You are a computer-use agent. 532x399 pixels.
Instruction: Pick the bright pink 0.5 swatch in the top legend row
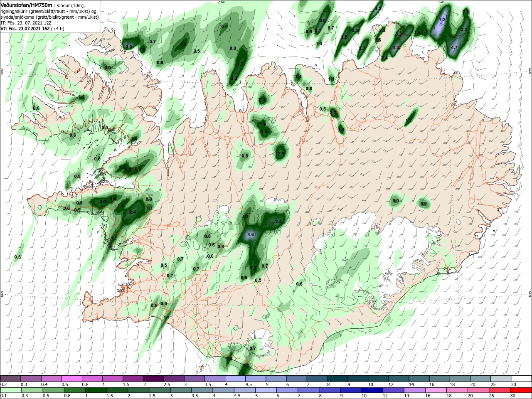72,378
